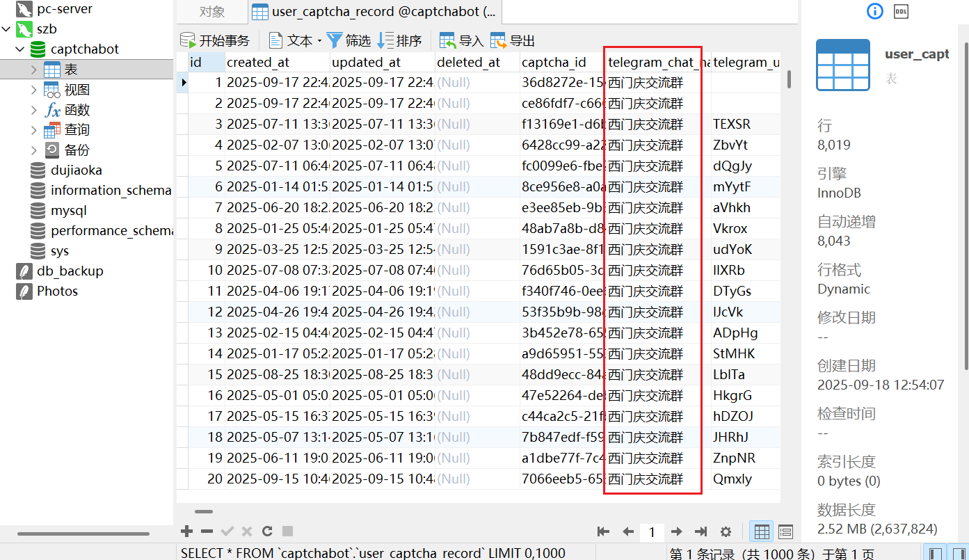Click the page number input field
The image size is (969, 560).
click(652, 532)
